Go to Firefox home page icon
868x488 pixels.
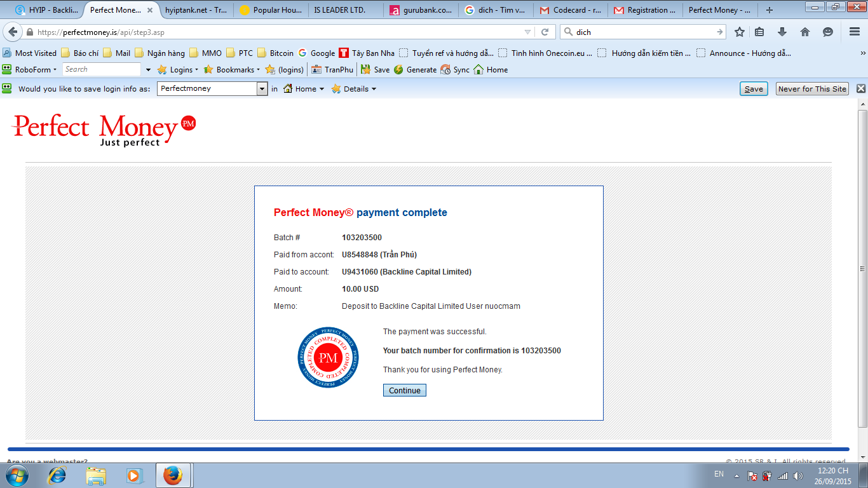805,32
